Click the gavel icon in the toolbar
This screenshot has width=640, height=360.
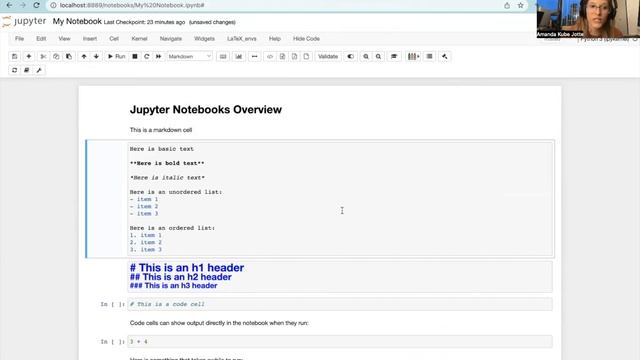point(444,56)
